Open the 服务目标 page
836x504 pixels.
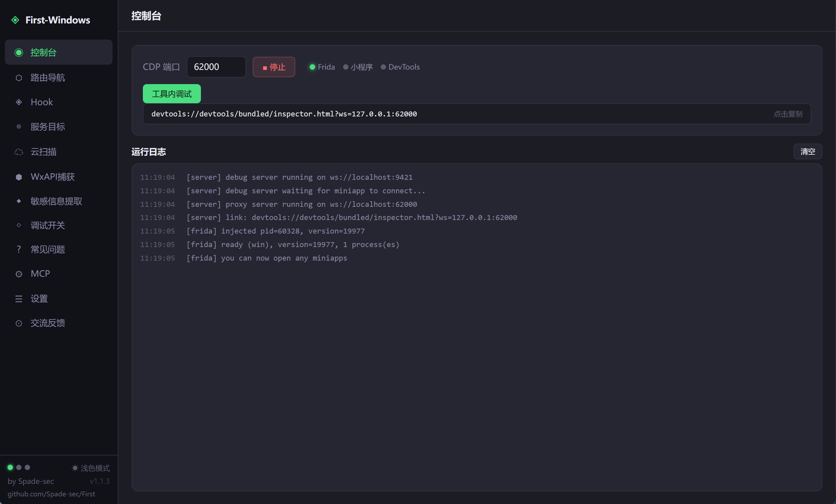pyautogui.click(x=59, y=127)
